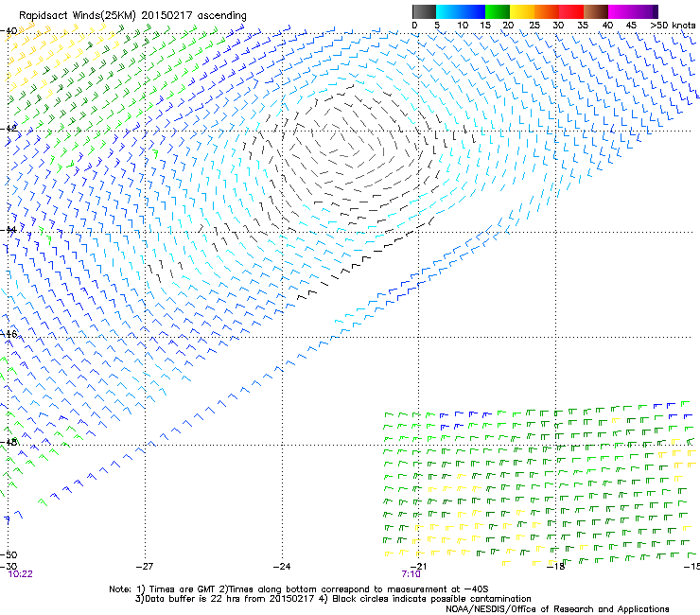Click the magenta 40-45 knots legend swatch
This screenshot has height=615, width=700.
pyautogui.click(x=621, y=11)
